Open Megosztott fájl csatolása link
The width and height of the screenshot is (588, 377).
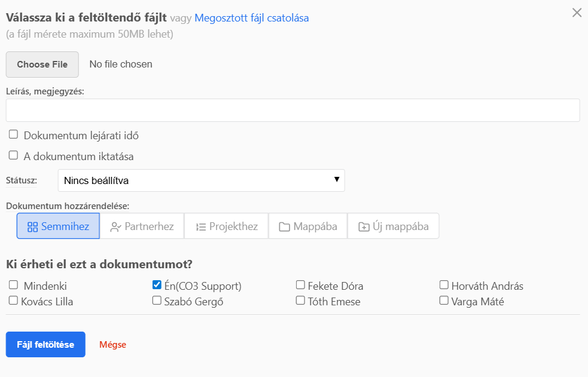[252, 18]
